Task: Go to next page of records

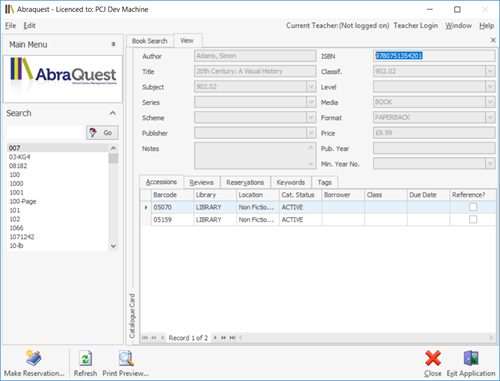Action: 223,338
